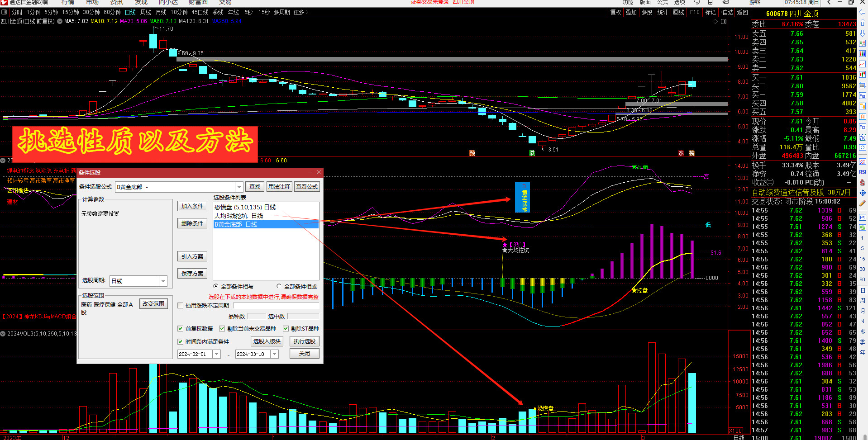Click the 执行选股 button

click(304, 341)
